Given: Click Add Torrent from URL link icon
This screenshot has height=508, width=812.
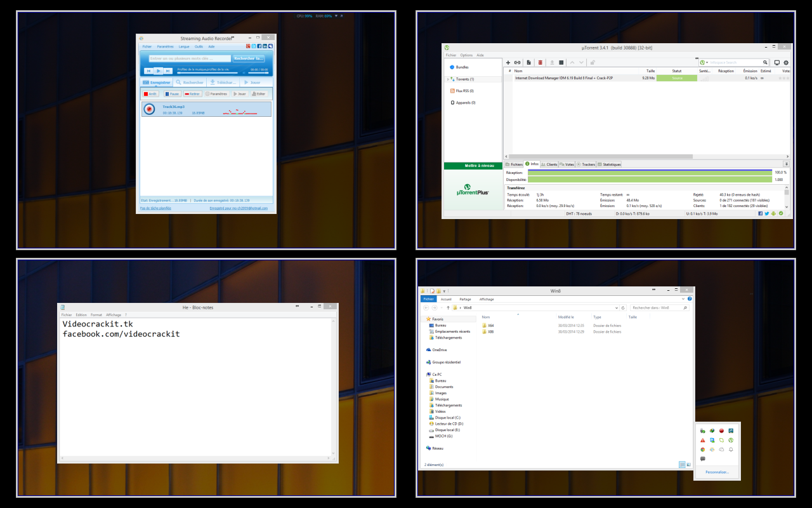Looking at the screenshot, I should [x=518, y=62].
